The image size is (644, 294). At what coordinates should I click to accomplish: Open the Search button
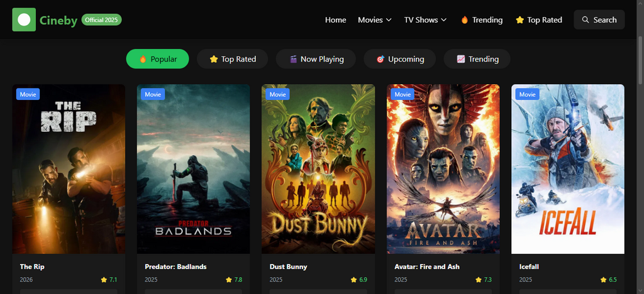tap(599, 19)
